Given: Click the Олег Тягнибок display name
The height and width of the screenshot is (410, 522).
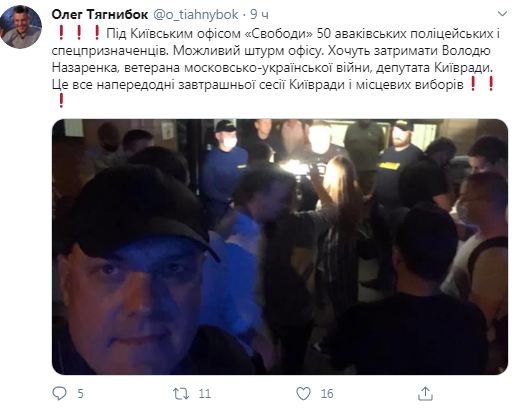Looking at the screenshot, I should 100,14.
